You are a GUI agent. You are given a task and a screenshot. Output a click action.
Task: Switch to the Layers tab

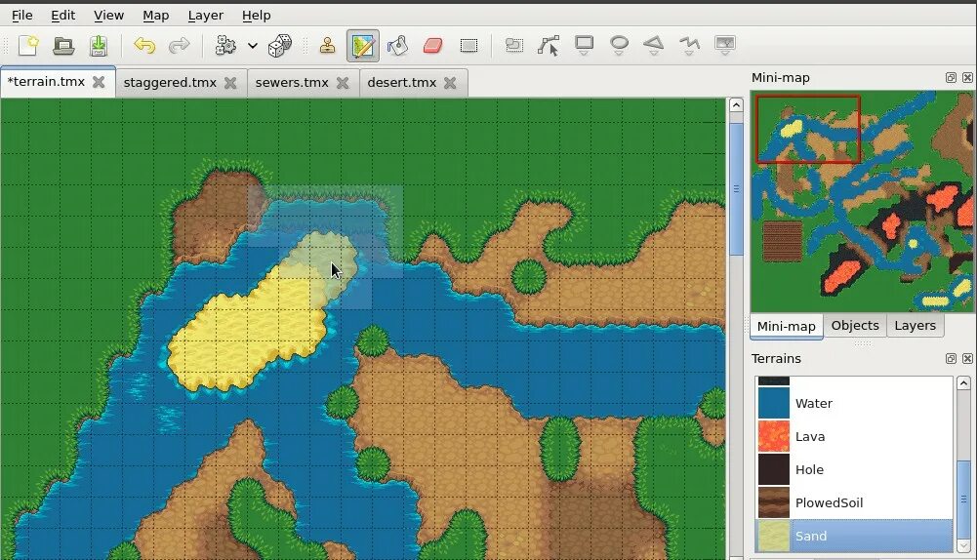[x=915, y=325]
